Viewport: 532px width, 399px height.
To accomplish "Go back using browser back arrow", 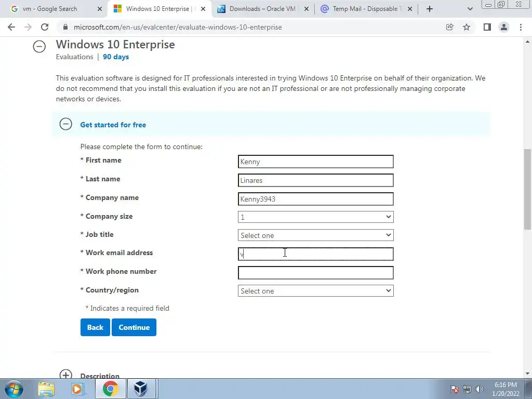I will point(11,27).
